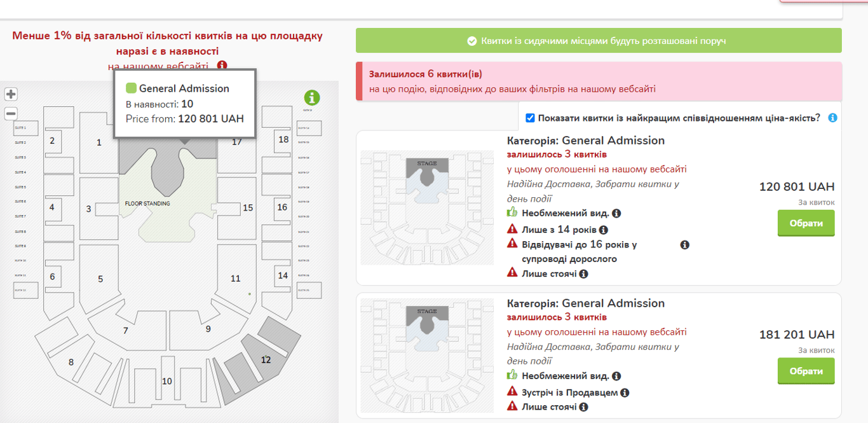The image size is (868, 423).
Task: Choose the 181 201 UAH ticket with "Обрати"
Action: 806,371
